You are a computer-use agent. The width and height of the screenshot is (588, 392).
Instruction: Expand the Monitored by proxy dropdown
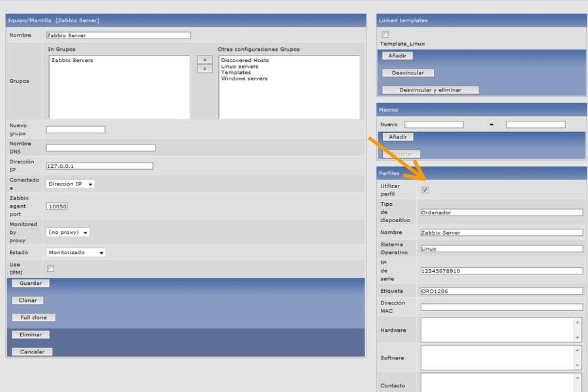pyautogui.click(x=68, y=232)
